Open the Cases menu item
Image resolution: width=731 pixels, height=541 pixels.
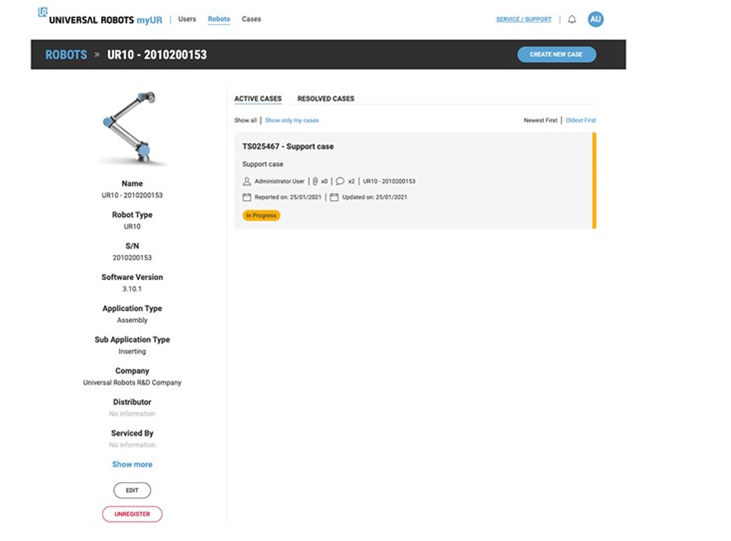pos(251,19)
